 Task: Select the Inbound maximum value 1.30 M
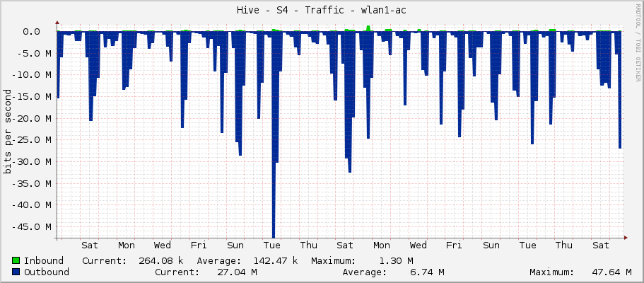coord(396,260)
